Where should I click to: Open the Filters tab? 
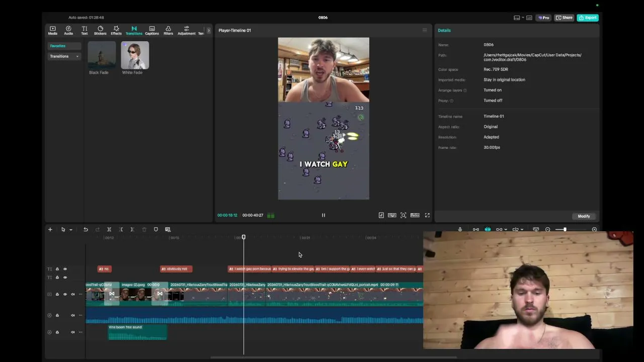[x=168, y=31]
